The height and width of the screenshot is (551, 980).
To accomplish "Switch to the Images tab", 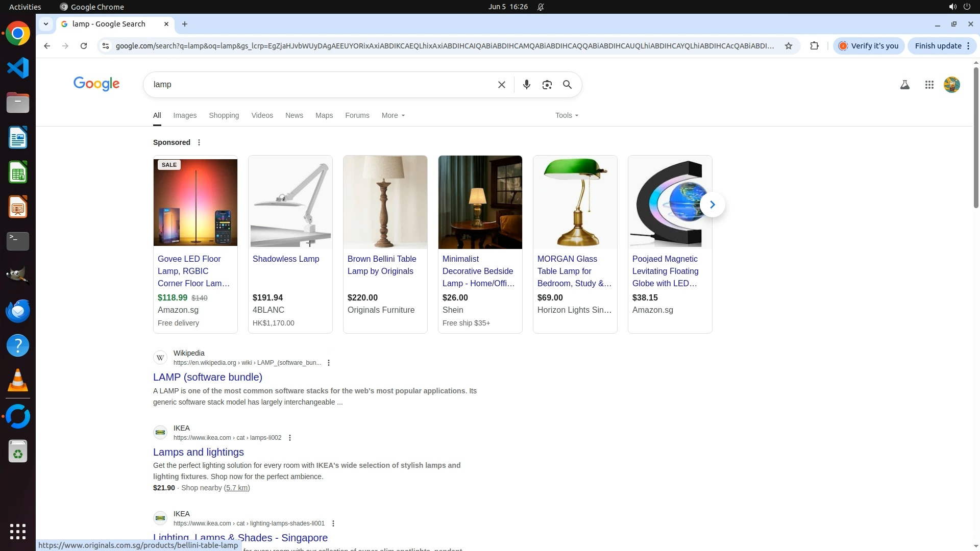I will (185, 115).
